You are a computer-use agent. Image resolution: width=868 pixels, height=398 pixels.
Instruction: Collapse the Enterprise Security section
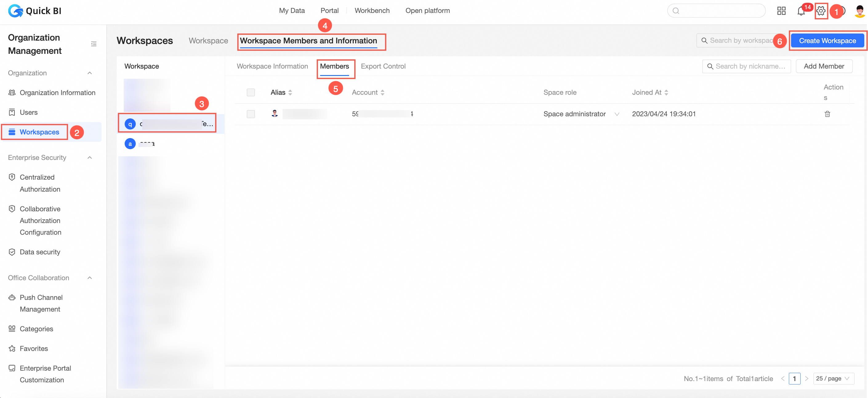click(x=90, y=157)
